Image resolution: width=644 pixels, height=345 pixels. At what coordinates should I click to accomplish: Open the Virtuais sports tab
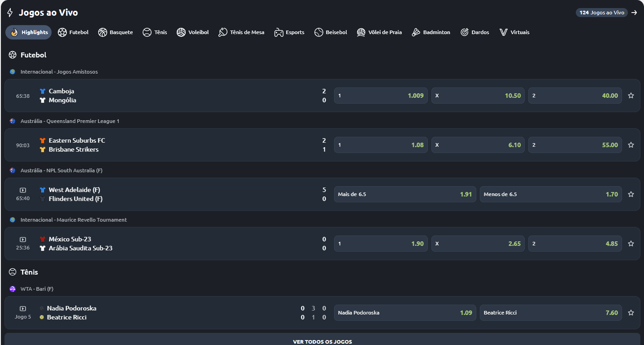click(514, 32)
